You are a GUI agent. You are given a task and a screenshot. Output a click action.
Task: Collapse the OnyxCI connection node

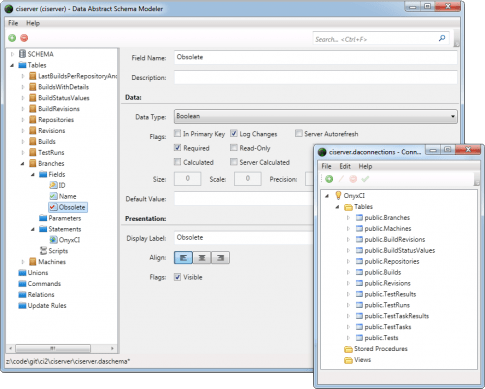(x=327, y=196)
